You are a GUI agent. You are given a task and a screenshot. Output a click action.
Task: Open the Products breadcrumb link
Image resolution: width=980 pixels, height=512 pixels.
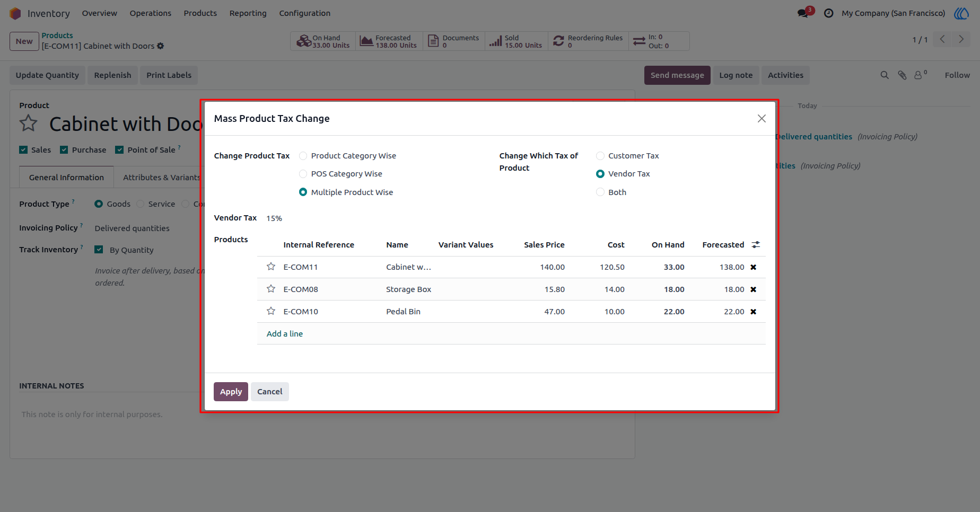click(x=57, y=36)
